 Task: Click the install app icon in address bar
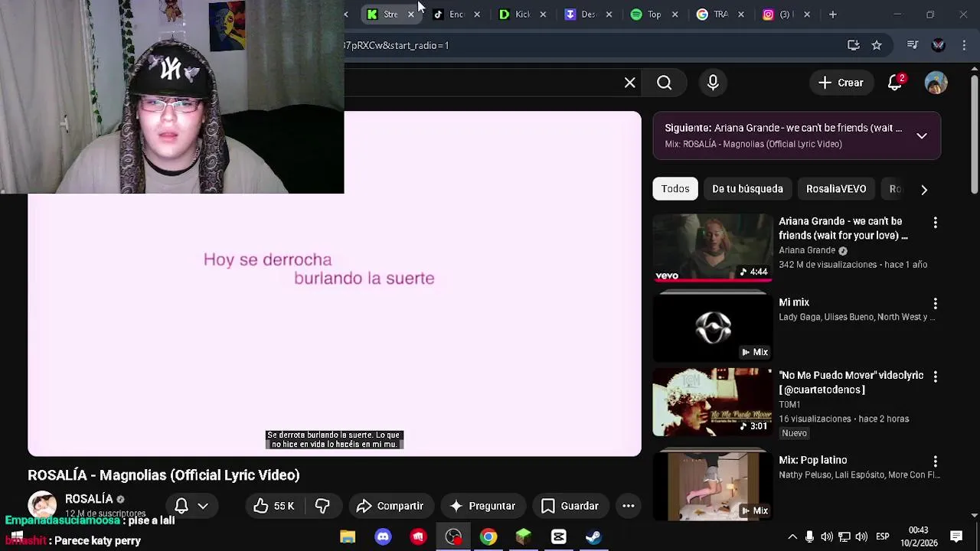pyautogui.click(x=854, y=45)
